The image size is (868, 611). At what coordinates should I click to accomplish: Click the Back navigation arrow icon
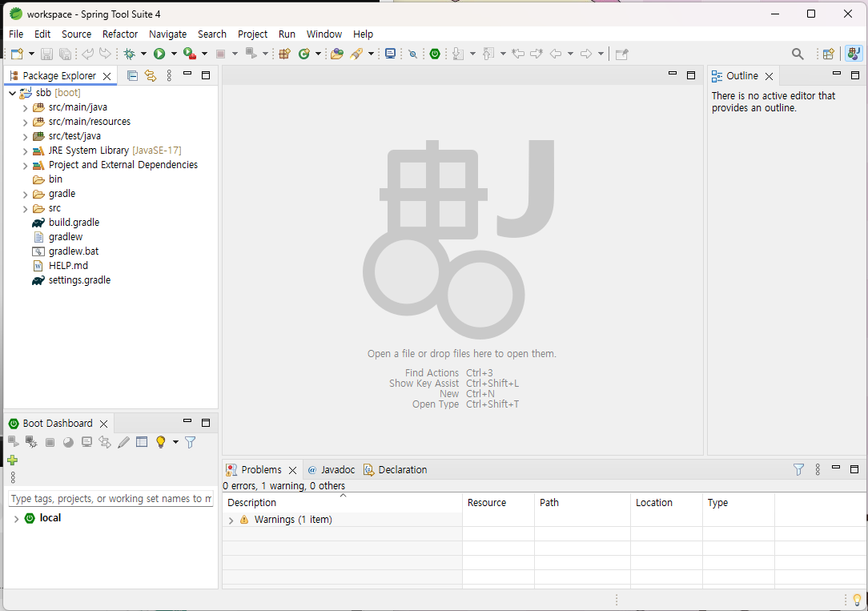(x=556, y=54)
